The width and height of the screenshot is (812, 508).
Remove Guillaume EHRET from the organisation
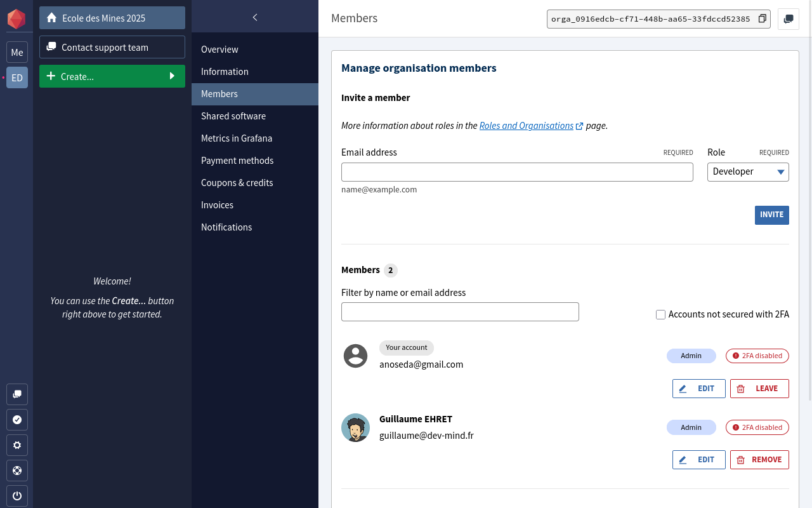(x=759, y=460)
